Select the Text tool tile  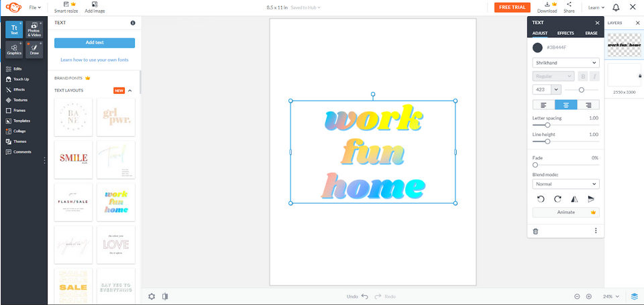click(14, 29)
